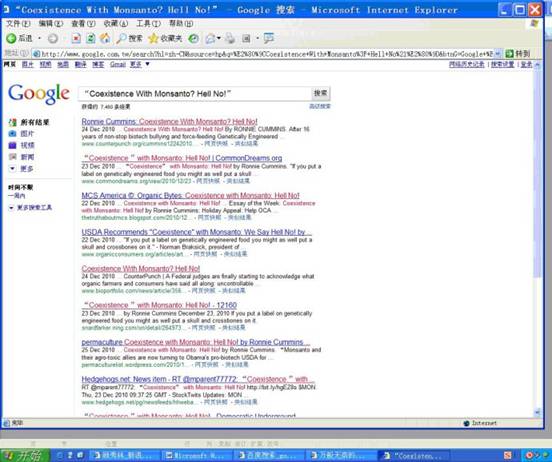Filter results by 一周内 past week
552x462 pixels.
click(17, 196)
